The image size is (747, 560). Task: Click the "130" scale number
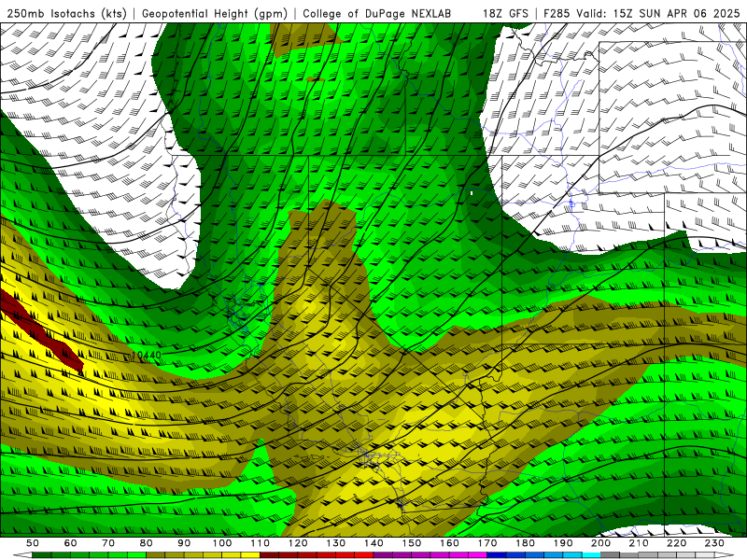(x=336, y=543)
